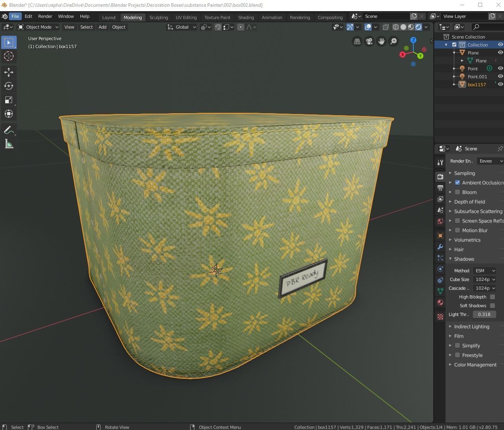Select the Select Box tool
The width and height of the screenshot is (504, 430).
9,42
